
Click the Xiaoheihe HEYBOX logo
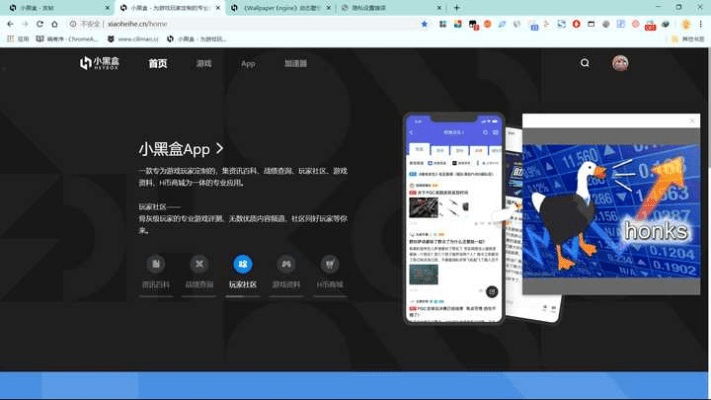point(99,63)
